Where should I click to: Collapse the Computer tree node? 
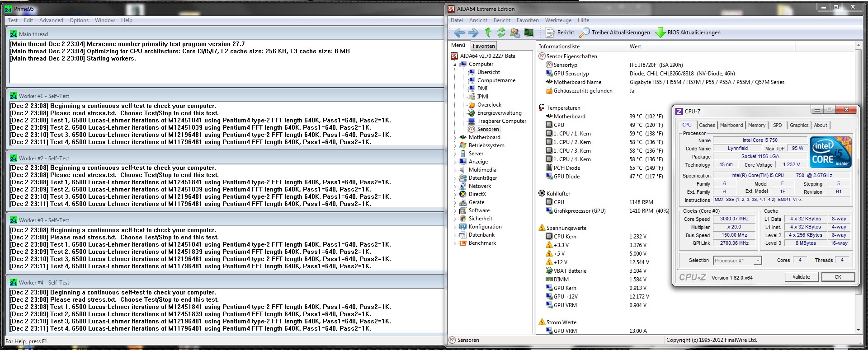pos(455,65)
